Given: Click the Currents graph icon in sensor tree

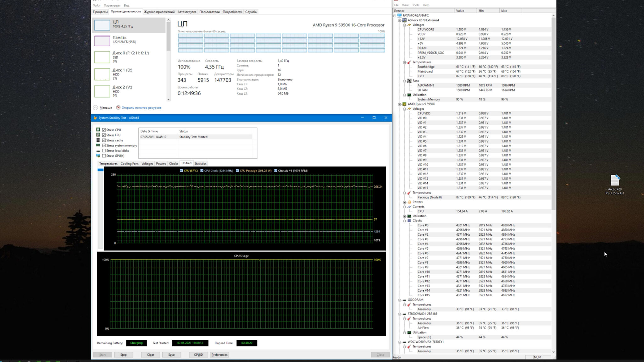Looking at the screenshot, I should [x=409, y=206].
